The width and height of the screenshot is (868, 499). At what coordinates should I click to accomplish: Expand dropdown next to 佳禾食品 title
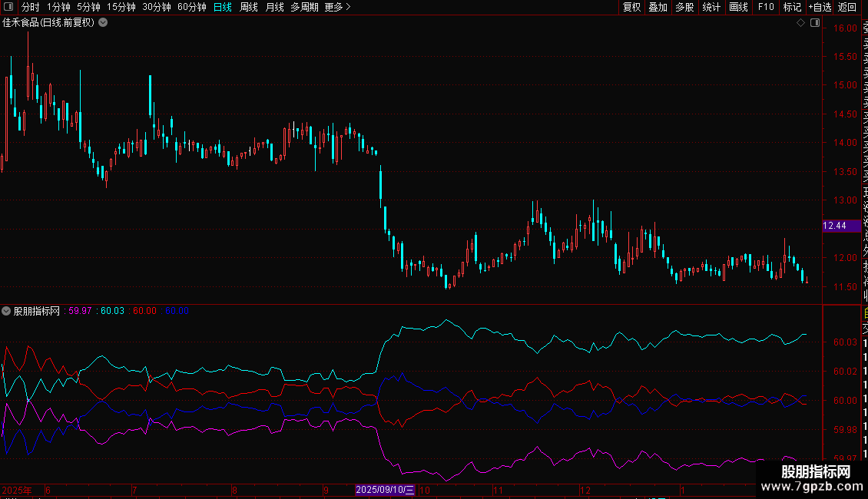(x=103, y=23)
